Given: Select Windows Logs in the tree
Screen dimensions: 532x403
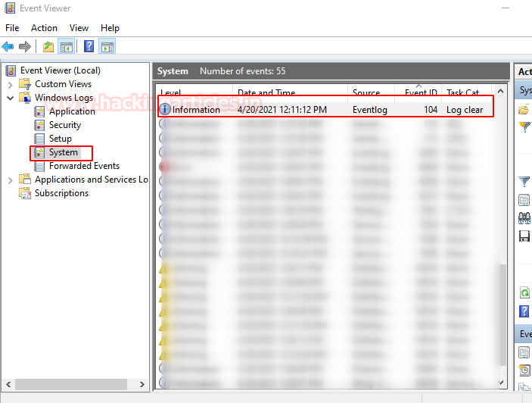Looking at the screenshot, I should pyautogui.click(x=64, y=98).
